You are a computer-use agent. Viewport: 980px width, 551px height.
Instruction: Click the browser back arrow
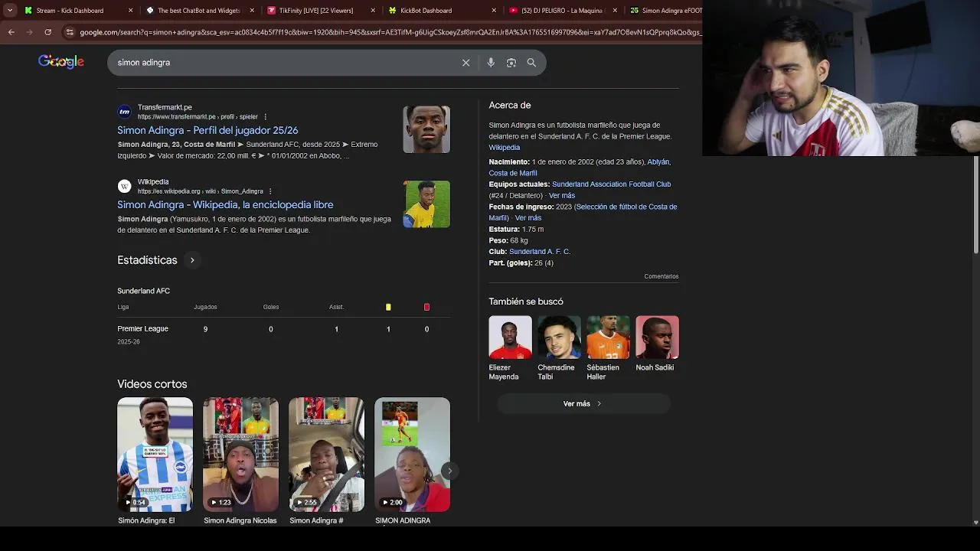point(11,32)
